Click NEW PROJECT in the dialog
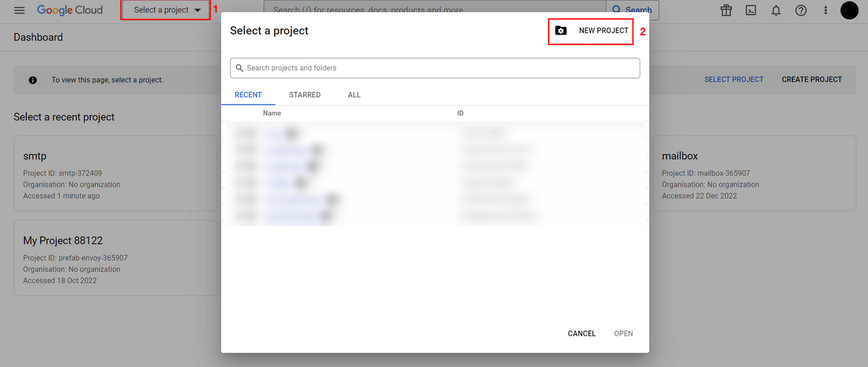Viewport: 868px width, 367px height. [591, 31]
